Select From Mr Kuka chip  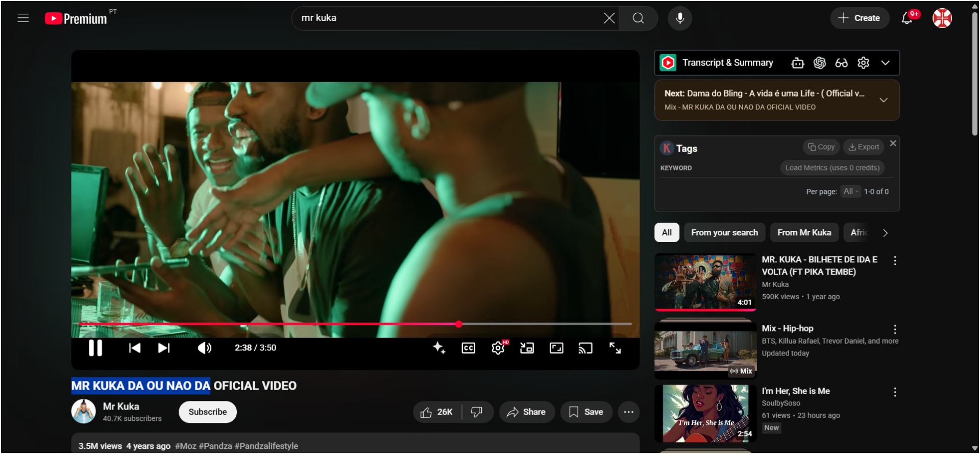(x=804, y=233)
